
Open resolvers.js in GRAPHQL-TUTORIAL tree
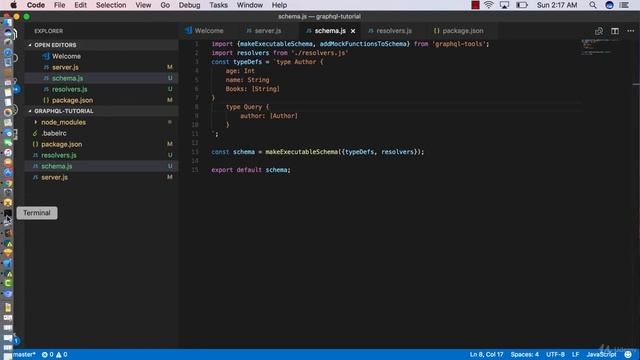pyautogui.click(x=59, y=155)
